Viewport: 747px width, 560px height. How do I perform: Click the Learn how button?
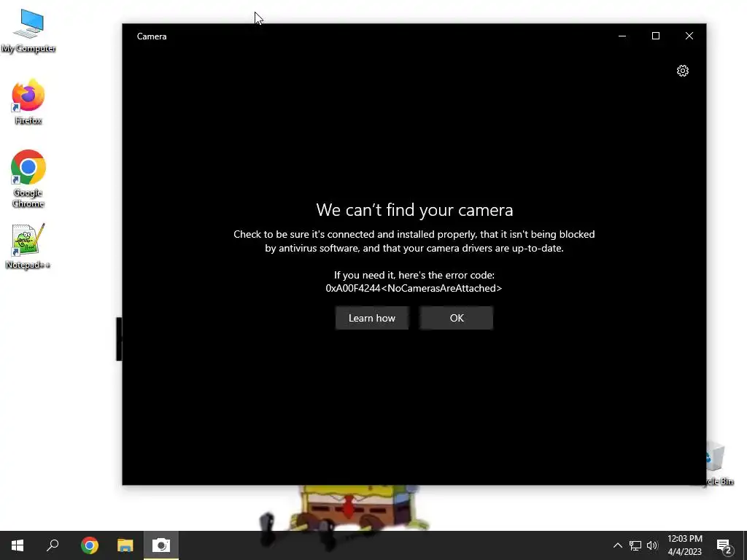click(x=371, y=318)
